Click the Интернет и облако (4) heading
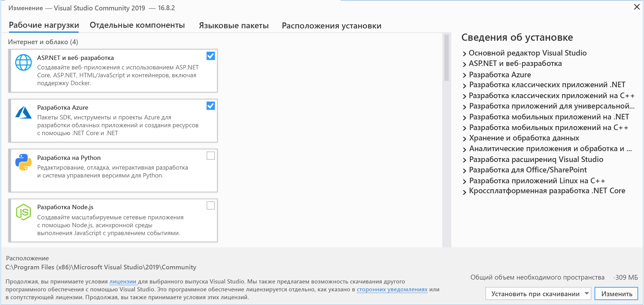The image size is (644, 305). [x=43, y=42]
